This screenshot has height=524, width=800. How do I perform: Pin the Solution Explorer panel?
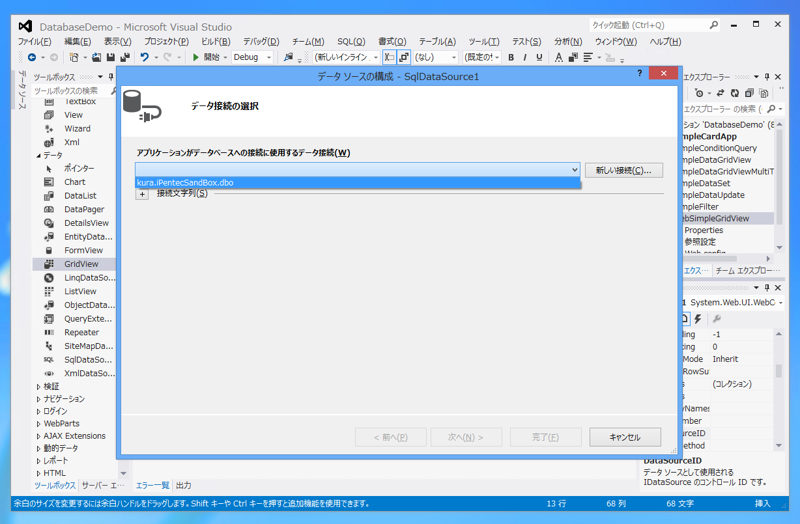point(767,77)
